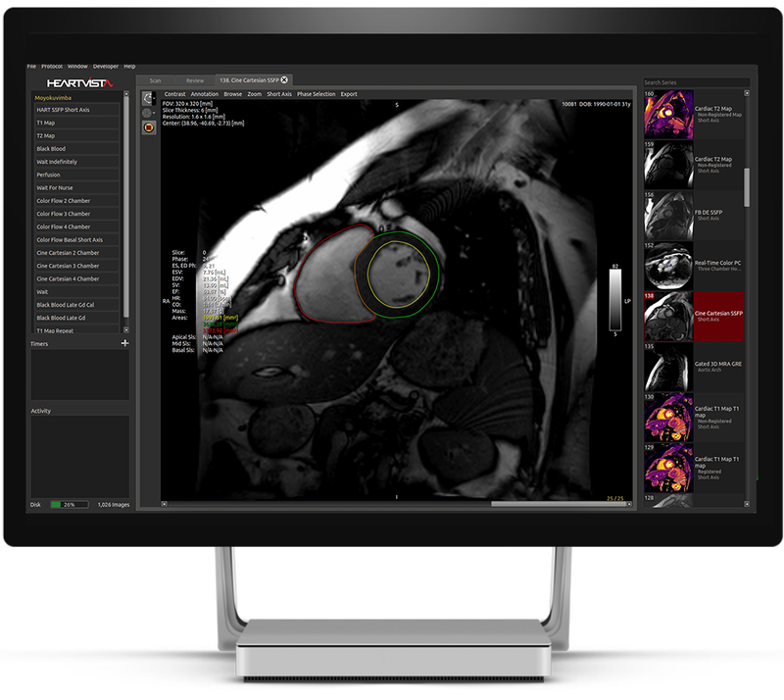Open the Export menu

pos(349,94)
